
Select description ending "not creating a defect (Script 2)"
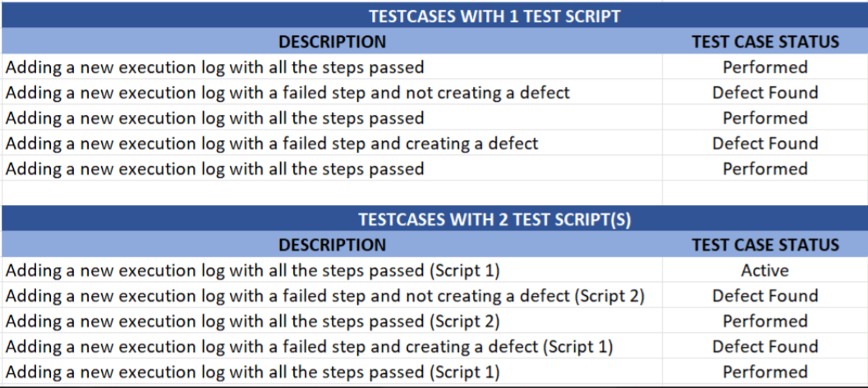332,295
